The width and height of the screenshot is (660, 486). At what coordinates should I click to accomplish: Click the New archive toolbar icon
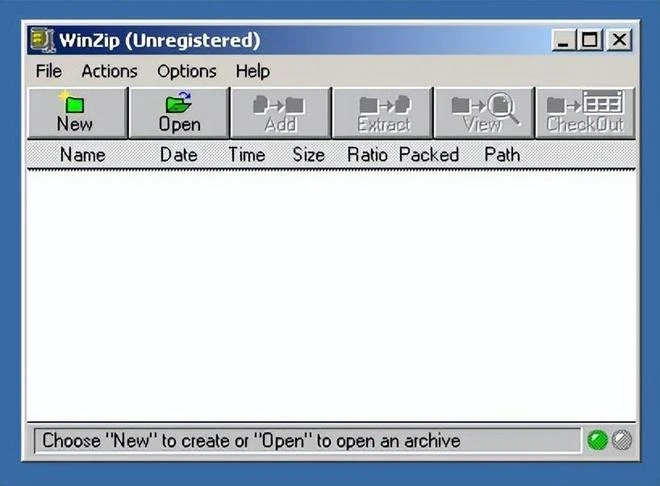(76, 111)
